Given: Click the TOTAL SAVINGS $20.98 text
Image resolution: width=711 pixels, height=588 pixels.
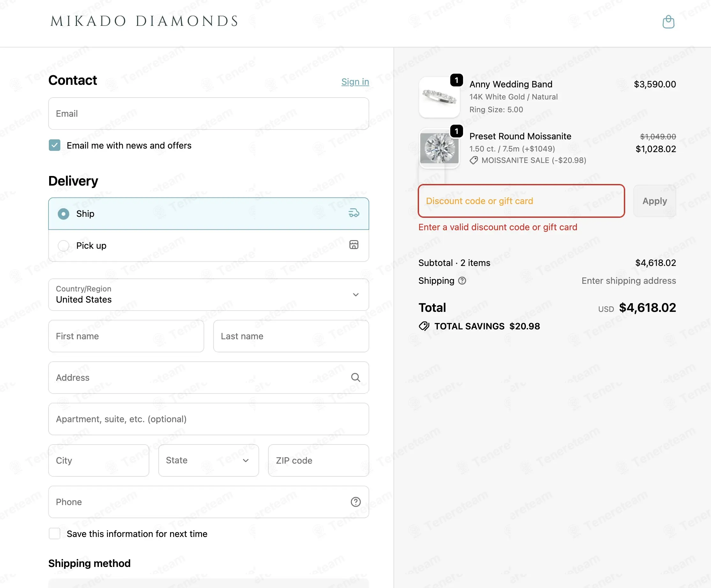Looking at the screenshot, I should click(x=487, y=326).
